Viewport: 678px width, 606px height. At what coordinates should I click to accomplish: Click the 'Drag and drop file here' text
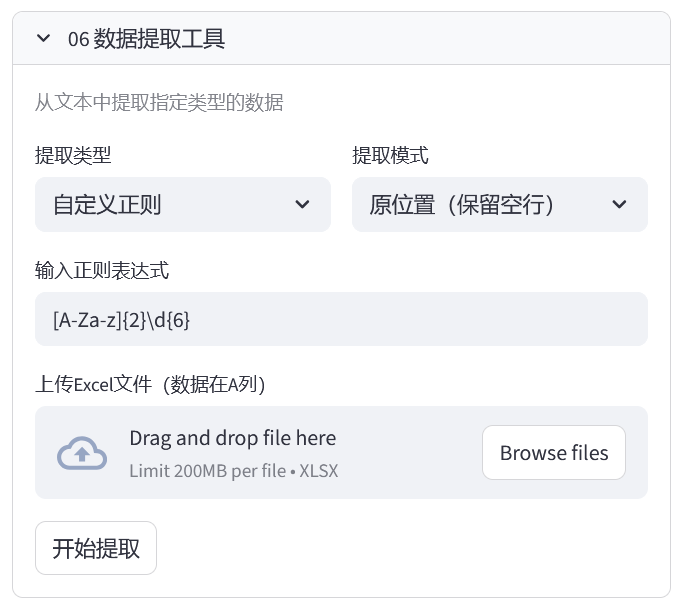[x=232, y=438]
